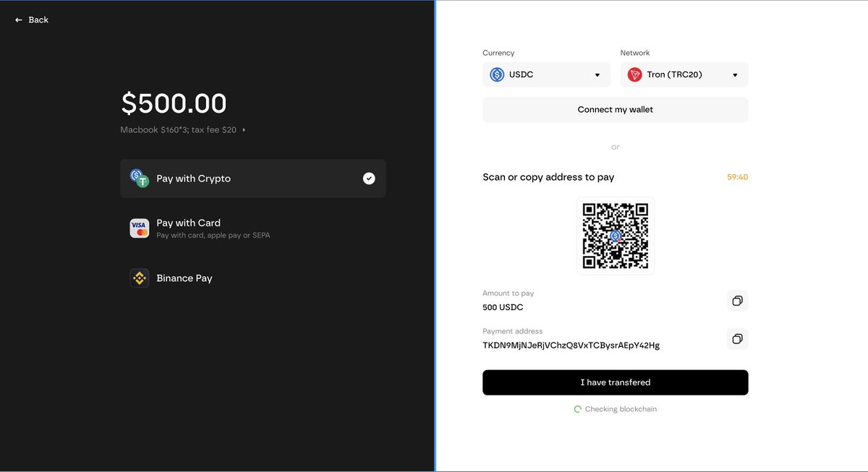Click the USDC coin icon in Currency field
This screenshot has height=472, width=868.
(x=497, y=74)
